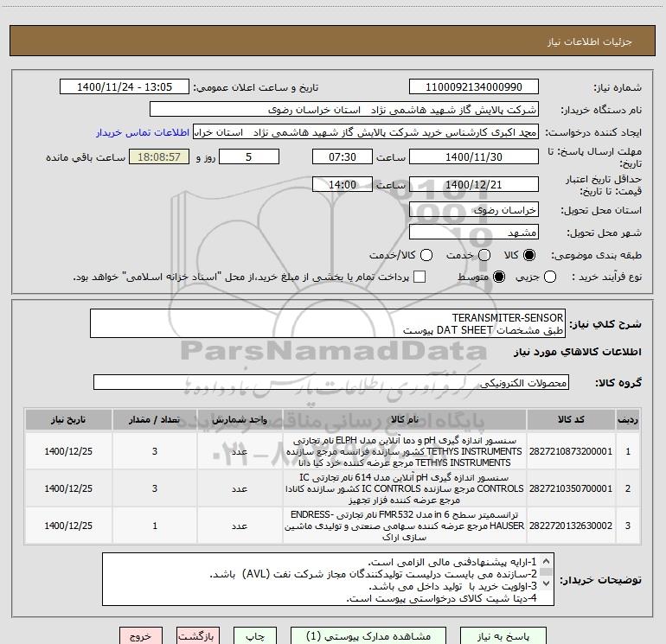Choose جزیی purchase process type
The image size is (666, 644).
549,277
